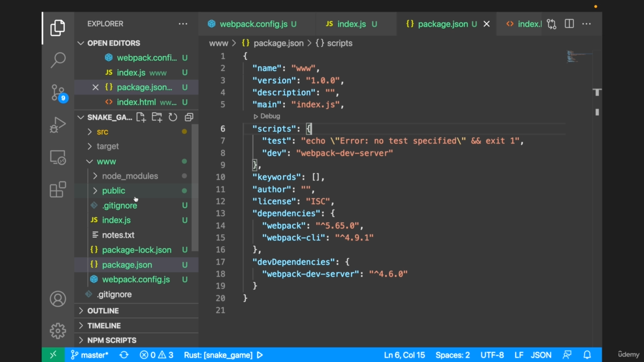This screenshot has height=362, width=644.
Task: Click the notifications bell in status bar
Action: pyautogui.click(x=587, y=355)
